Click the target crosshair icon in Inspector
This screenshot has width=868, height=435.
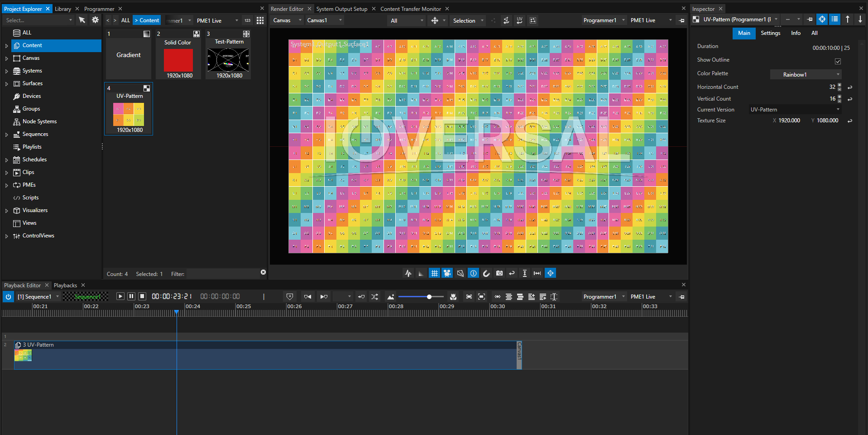[x=822, y=19]
